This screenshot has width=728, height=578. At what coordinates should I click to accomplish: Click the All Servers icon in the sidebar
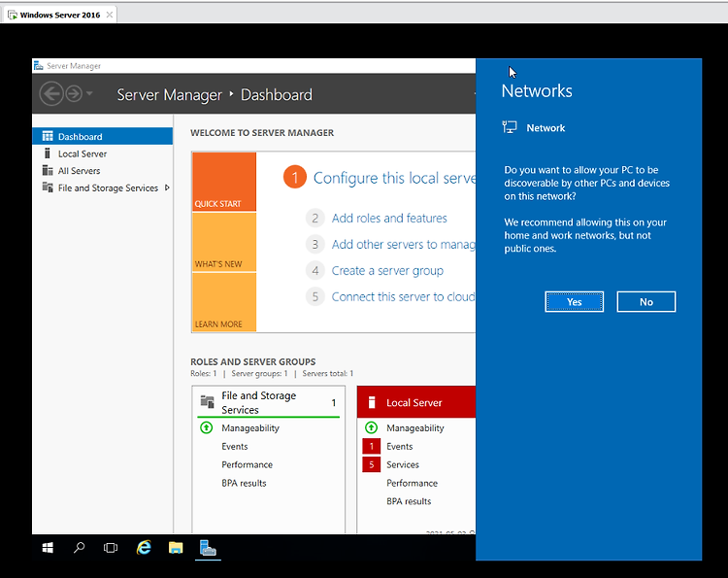pos(48,171)
